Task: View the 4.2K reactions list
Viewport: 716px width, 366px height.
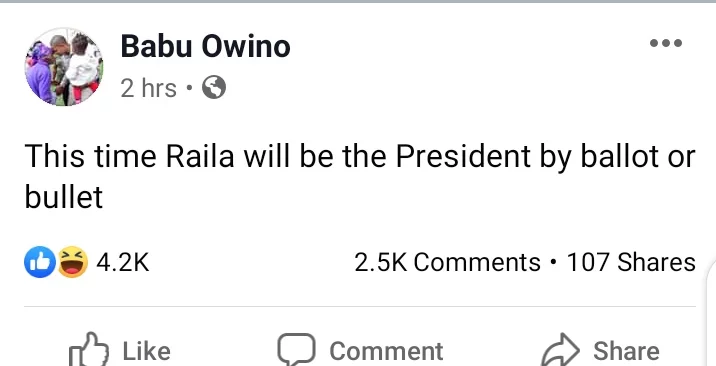Action: pyautogui.click(x=122, y=263)
